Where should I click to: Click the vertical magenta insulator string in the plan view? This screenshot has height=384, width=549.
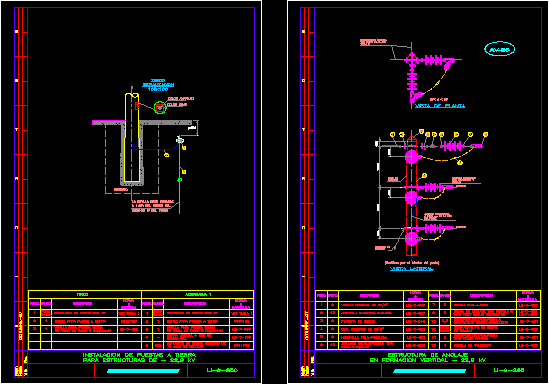pos(412,79)
